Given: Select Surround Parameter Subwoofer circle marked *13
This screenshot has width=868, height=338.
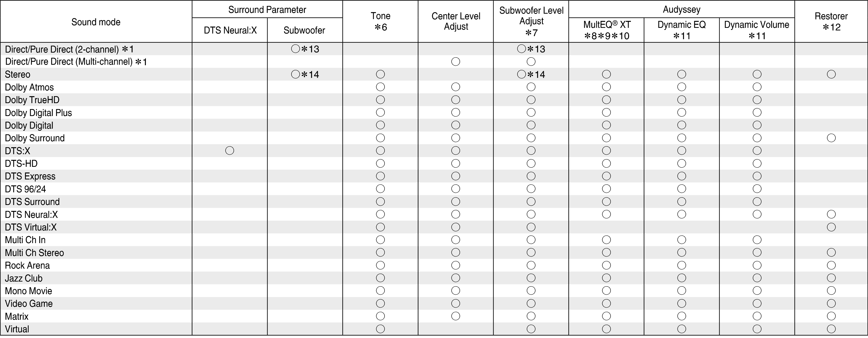Looking at the screenshot, I should [x=296, y=49].
